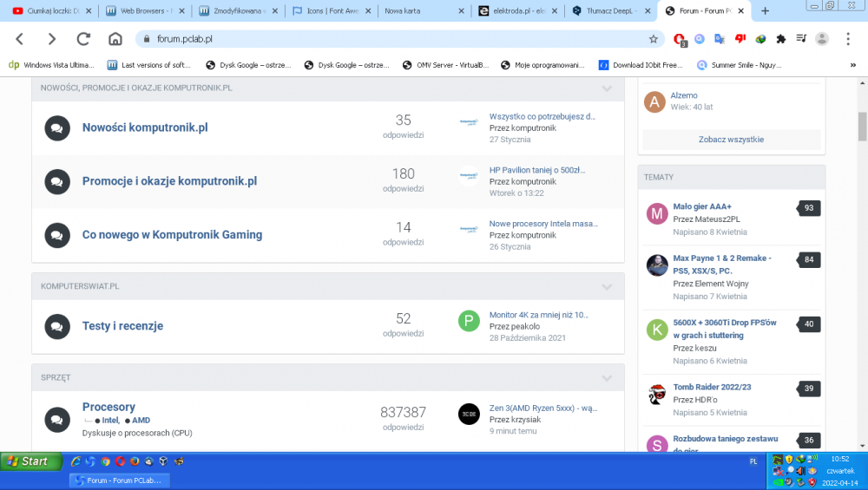Viewport: 868px width, 490px height.
Task: Click the address bar showing forum.pclab.pl
Action: [x=391, y=39]
